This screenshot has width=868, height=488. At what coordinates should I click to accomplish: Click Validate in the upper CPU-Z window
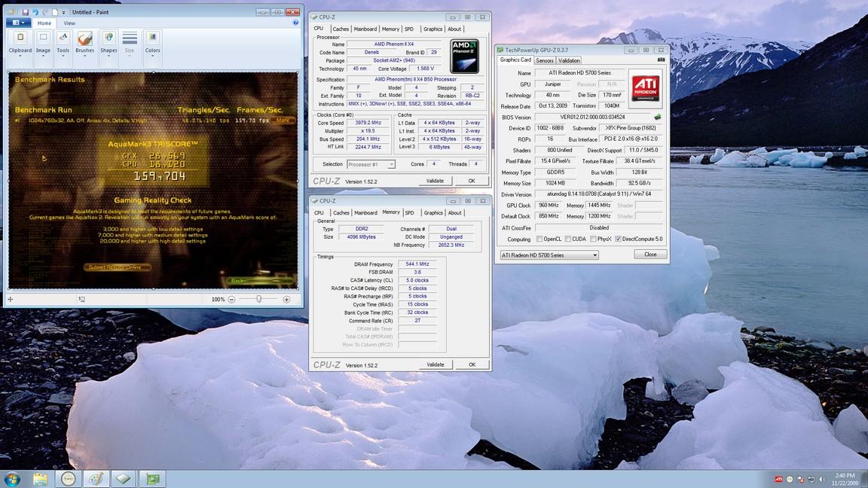coord(435,181)
